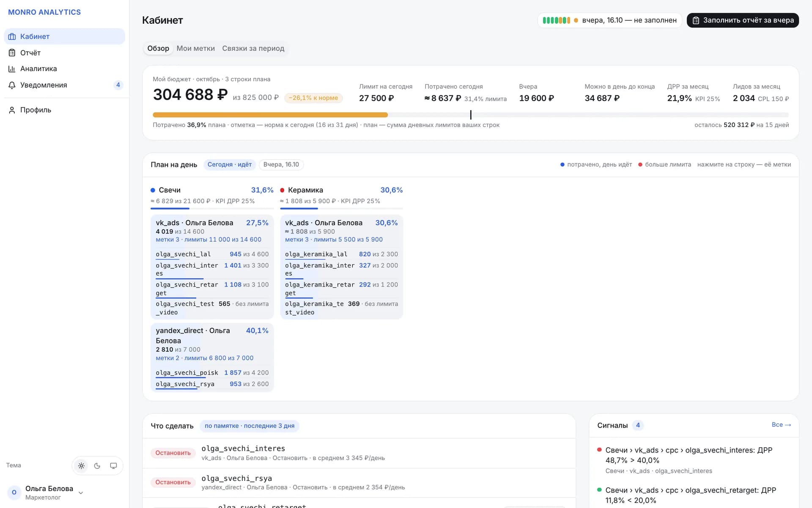Screen dimensions: 812x508
Task: Select the system theme monitor icon
Action: click(113, 466)
